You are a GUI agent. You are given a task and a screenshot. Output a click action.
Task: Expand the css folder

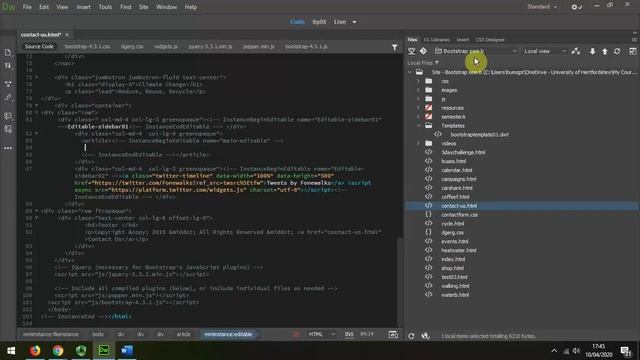[418, 81]
